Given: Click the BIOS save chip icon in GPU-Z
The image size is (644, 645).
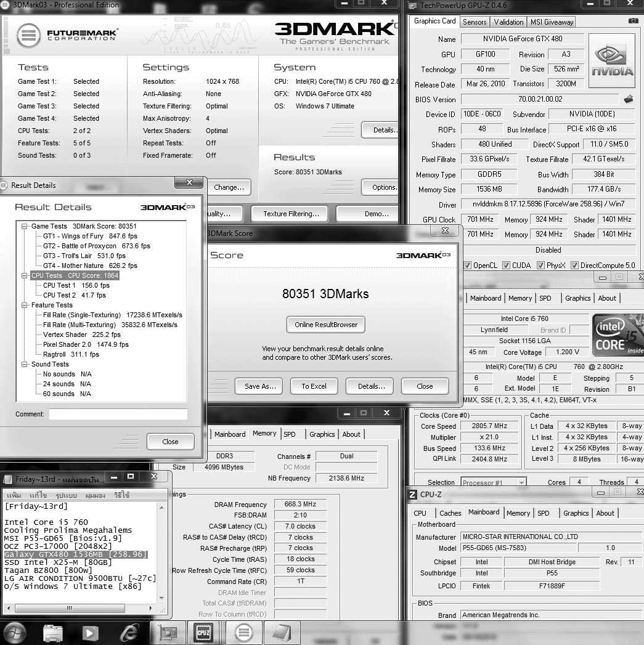Looking at the screenshot, I should pos(629,99).
